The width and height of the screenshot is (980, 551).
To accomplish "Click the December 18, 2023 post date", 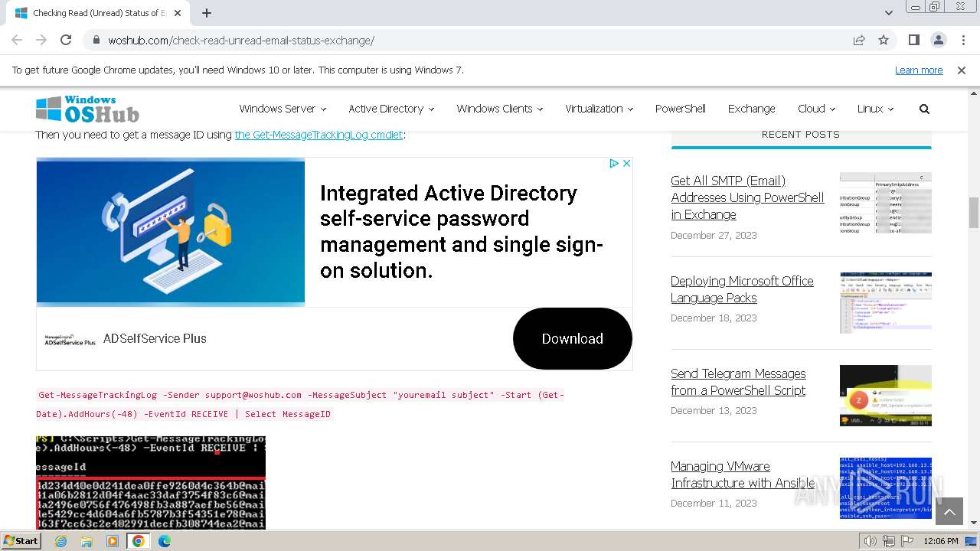I will 714,318.
